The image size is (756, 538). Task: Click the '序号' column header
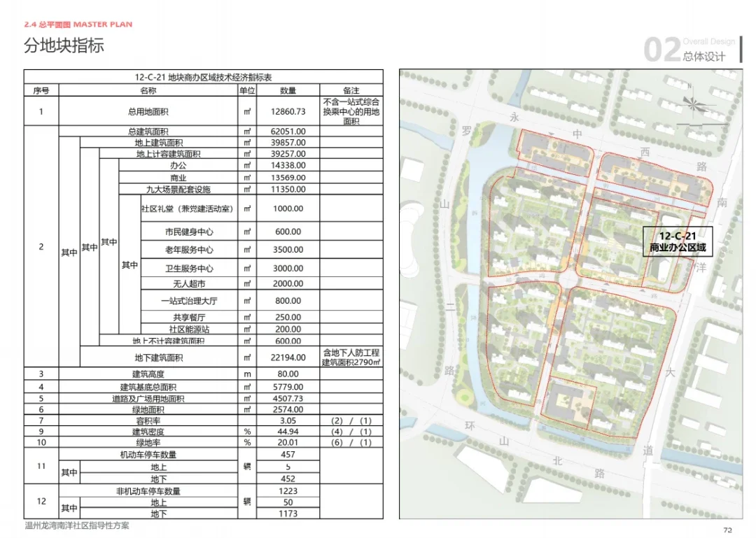[41, 90]
